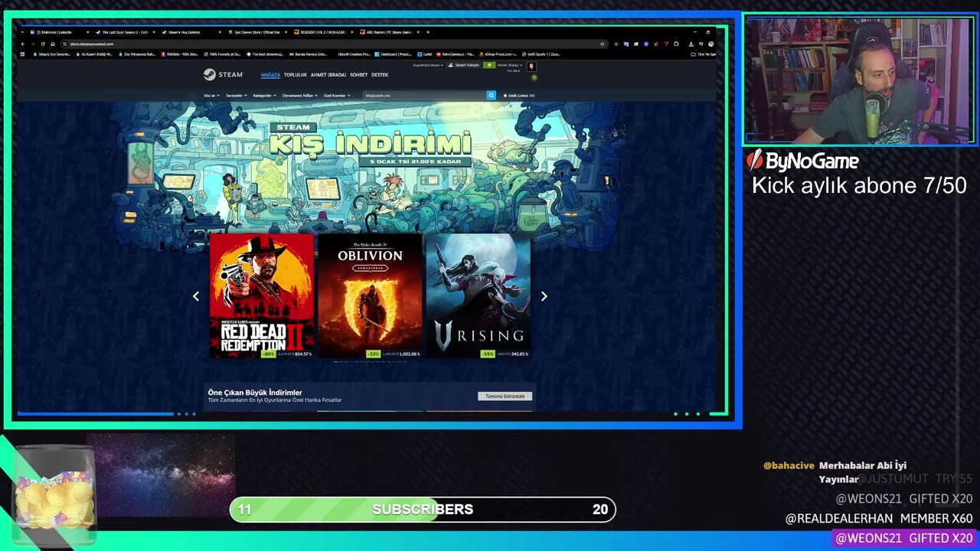Open the Tüm Yer İşaretleri bookmarks folder
The image size is (980, 551).
tap(704, 54)
